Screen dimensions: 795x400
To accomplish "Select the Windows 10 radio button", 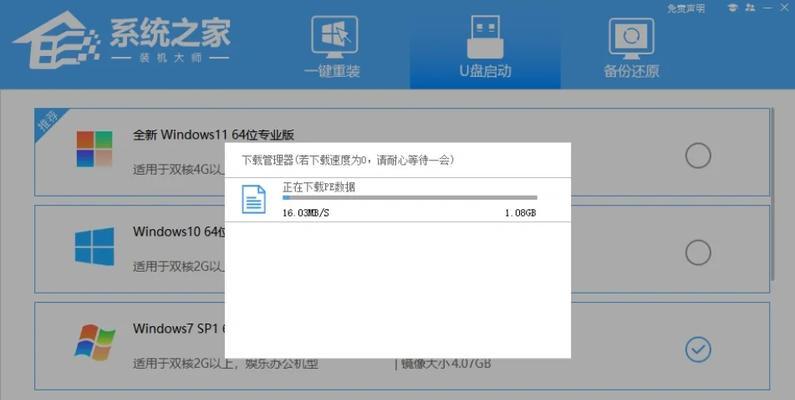I will pyautogui.click(x=698, y=251).
